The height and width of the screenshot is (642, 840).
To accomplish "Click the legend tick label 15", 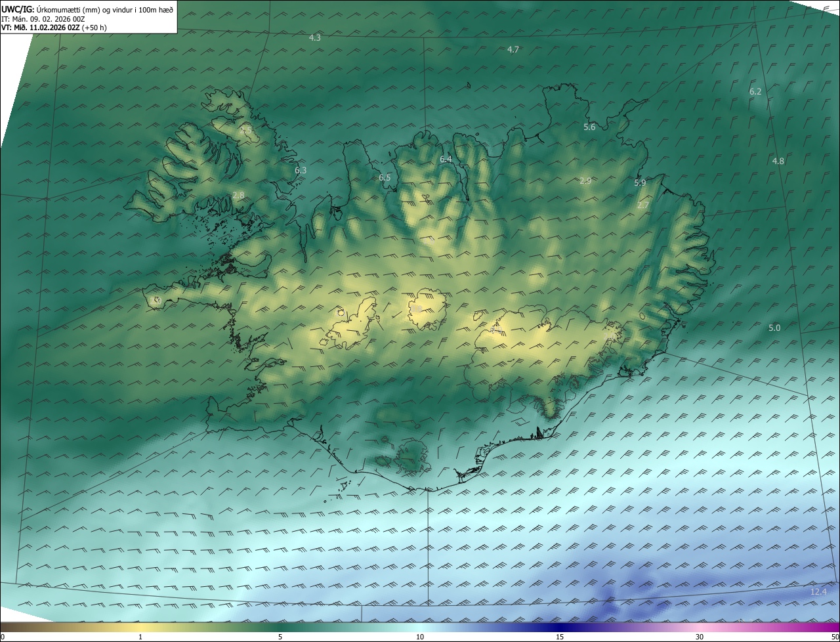I will click(x=560, y=637).
